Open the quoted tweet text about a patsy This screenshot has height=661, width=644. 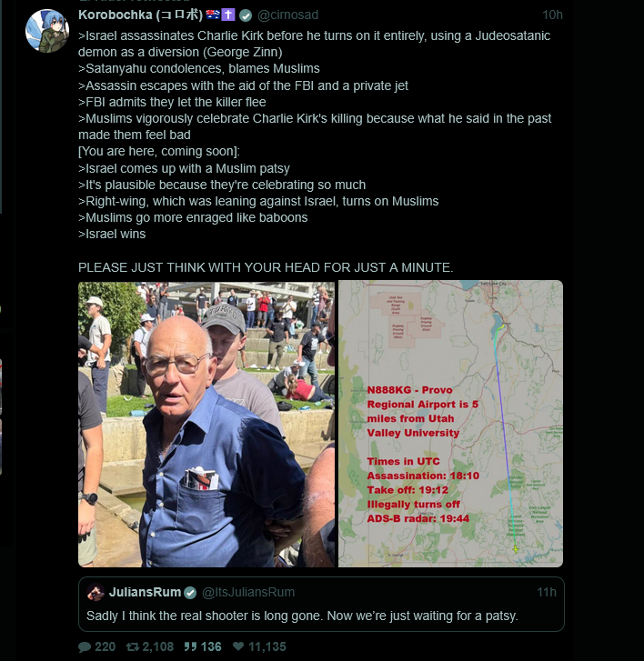pyautogui.click(x=302, y=616)
